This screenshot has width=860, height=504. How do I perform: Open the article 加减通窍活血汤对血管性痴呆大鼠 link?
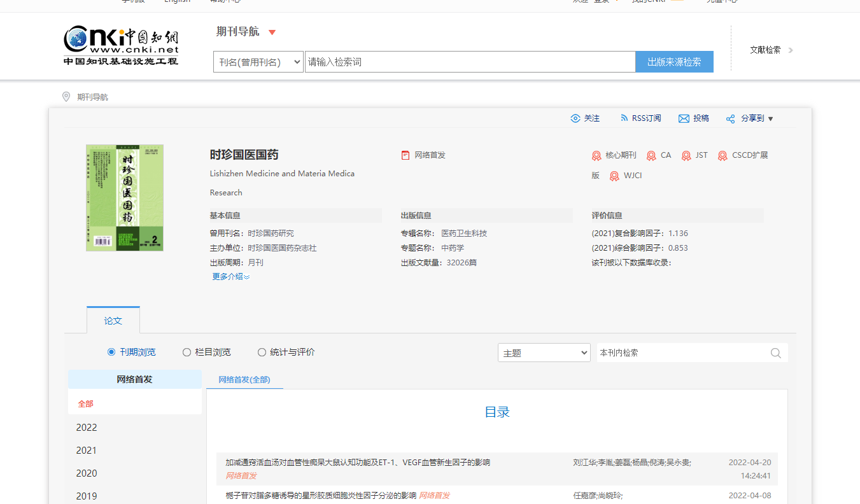[x=358, y=463]
